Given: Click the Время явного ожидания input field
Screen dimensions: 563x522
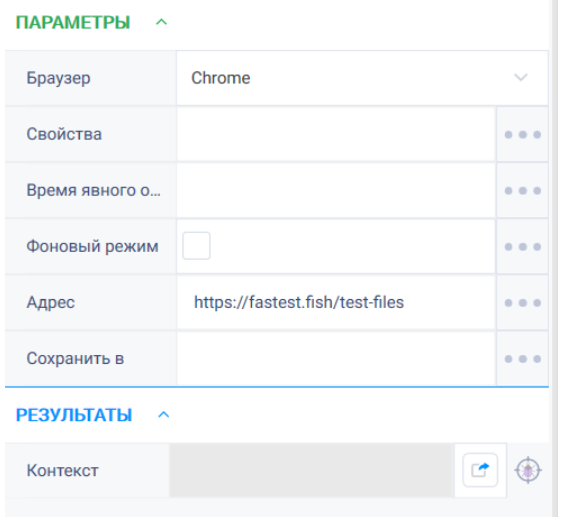Looking at the screenshot, I should [x=336, y=190].
